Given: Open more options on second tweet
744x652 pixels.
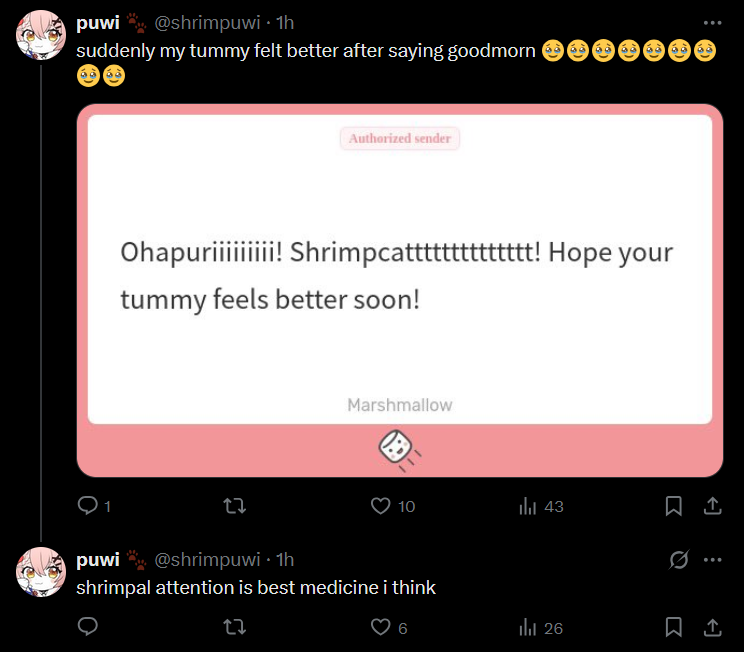Looking at the screenshot, I should tap(712, 559).
